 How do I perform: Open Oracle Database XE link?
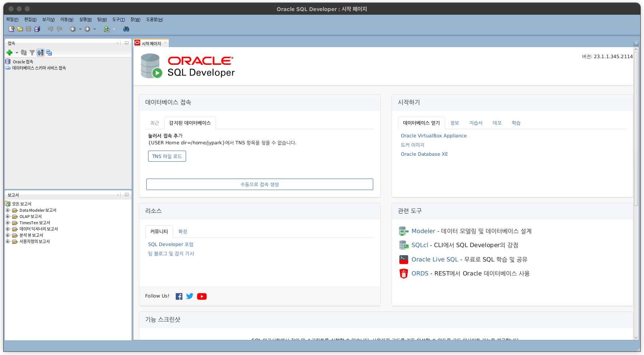click(424, 154)
